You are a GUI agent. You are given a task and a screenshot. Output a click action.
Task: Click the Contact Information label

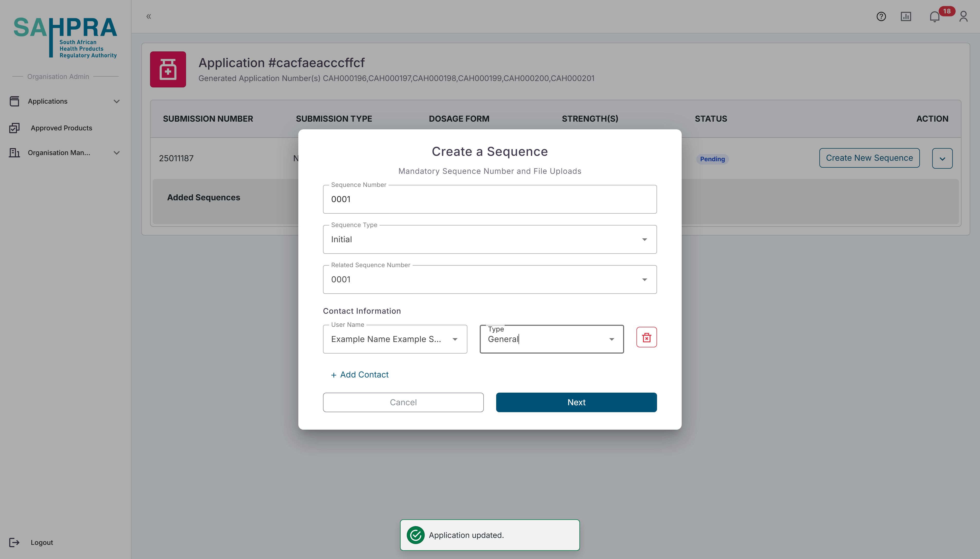pos(362,311)
